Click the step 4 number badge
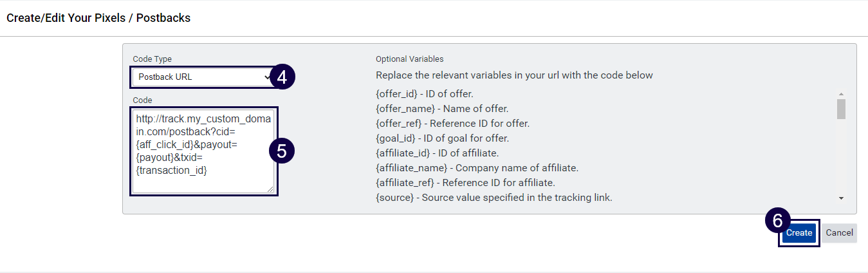 tap(282, 77)
